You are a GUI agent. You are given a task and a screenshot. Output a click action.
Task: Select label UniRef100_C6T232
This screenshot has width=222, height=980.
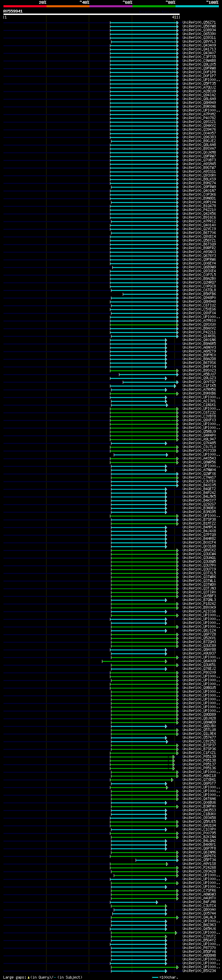coord(199,412)
